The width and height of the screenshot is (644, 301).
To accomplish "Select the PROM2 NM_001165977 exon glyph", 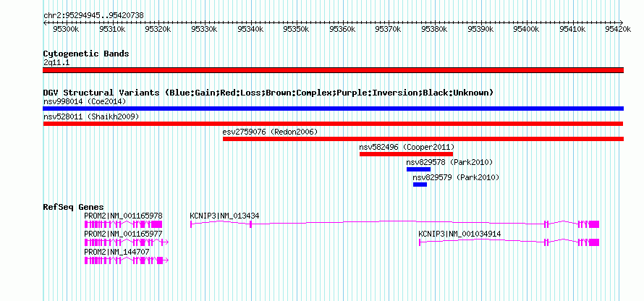I will click(126, 242).
